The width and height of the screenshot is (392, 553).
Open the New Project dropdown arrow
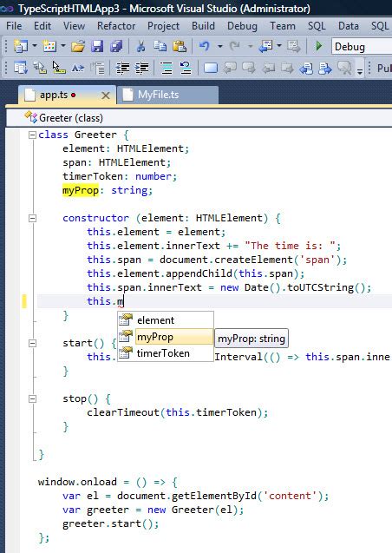coord(35,46)
